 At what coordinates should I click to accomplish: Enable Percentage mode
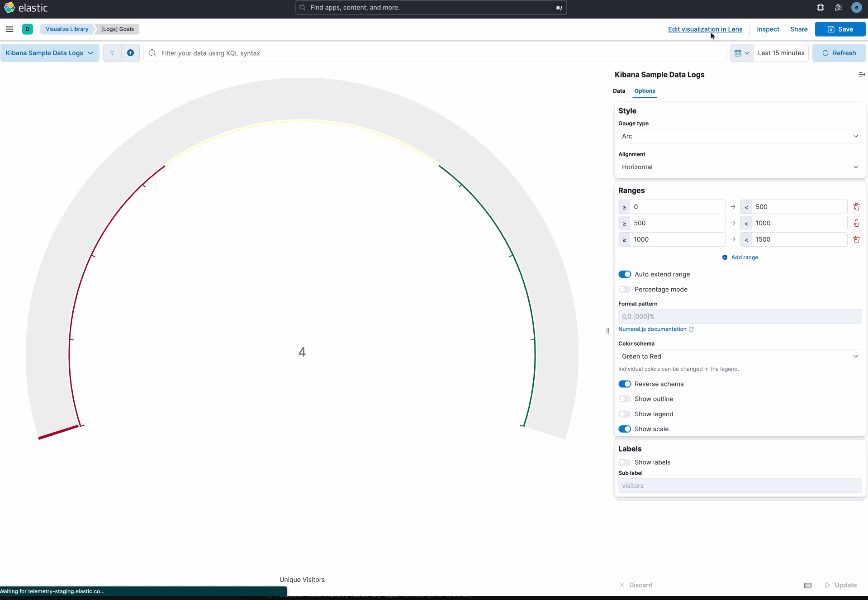click(x=625, y=289)
